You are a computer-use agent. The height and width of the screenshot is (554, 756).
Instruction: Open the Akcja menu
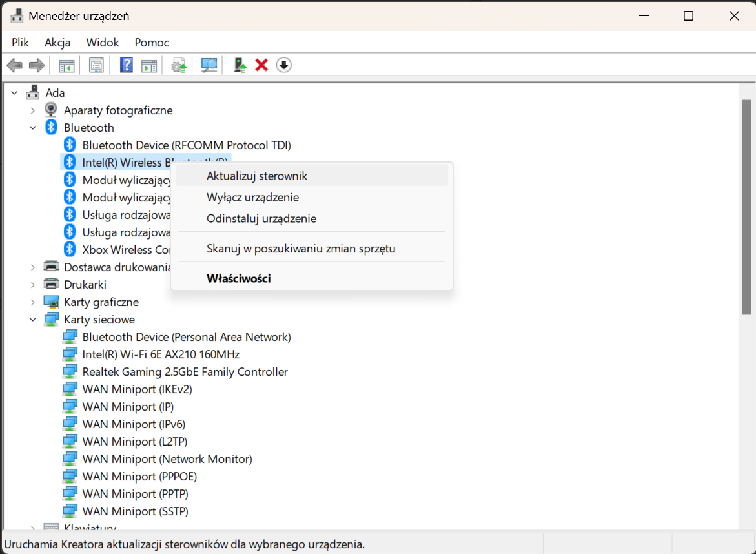click(57, 43)
